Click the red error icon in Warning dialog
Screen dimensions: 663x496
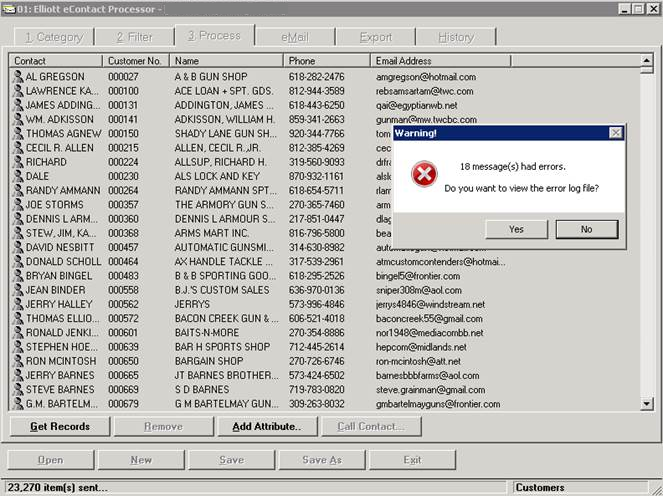click(x=424, y=175)
